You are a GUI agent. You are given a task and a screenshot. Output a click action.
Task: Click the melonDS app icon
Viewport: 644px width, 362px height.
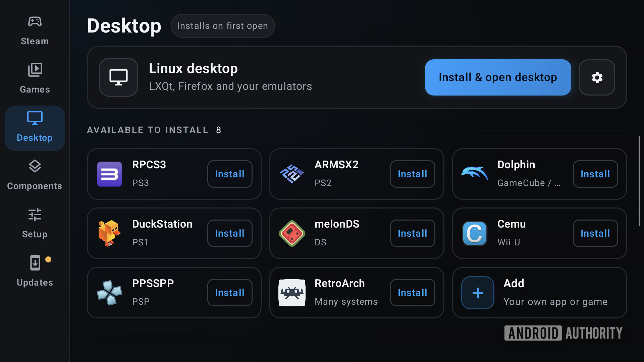coord(292,233)
